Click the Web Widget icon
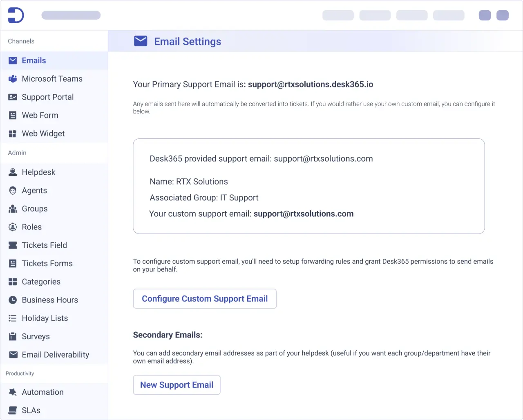The width and height of the screenshot is (523, 420). click(x=13, y=133)
